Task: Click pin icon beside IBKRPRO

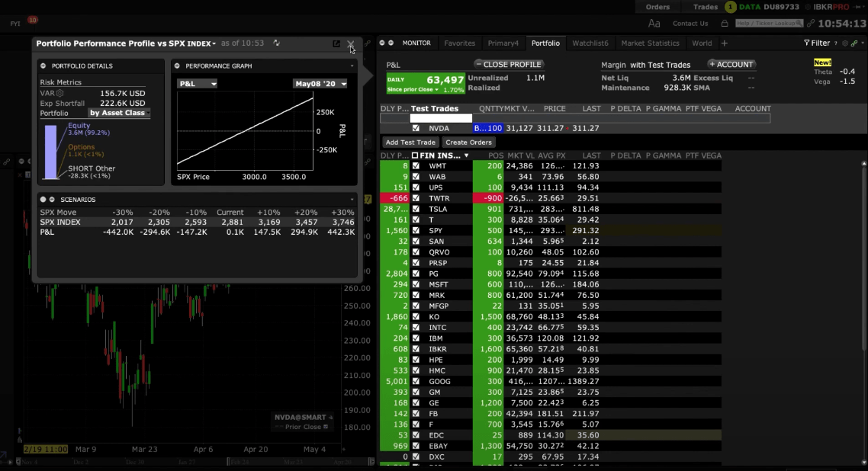Action: coord(859,7)
